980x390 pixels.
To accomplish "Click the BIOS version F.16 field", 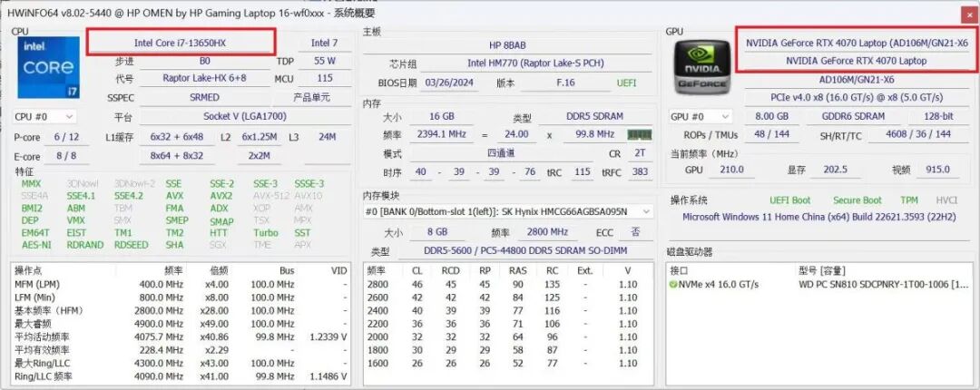I will [565, 83].
